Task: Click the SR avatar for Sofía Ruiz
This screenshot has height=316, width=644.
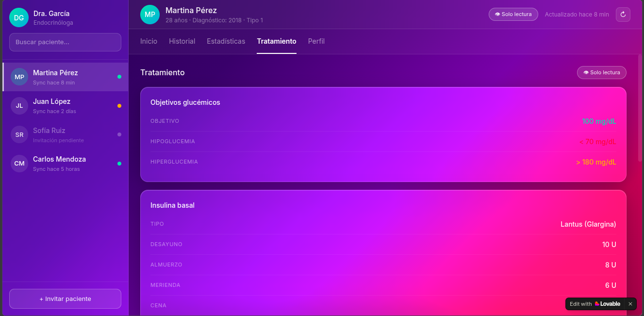Action: pyautogui.click(x=19, y=135)
